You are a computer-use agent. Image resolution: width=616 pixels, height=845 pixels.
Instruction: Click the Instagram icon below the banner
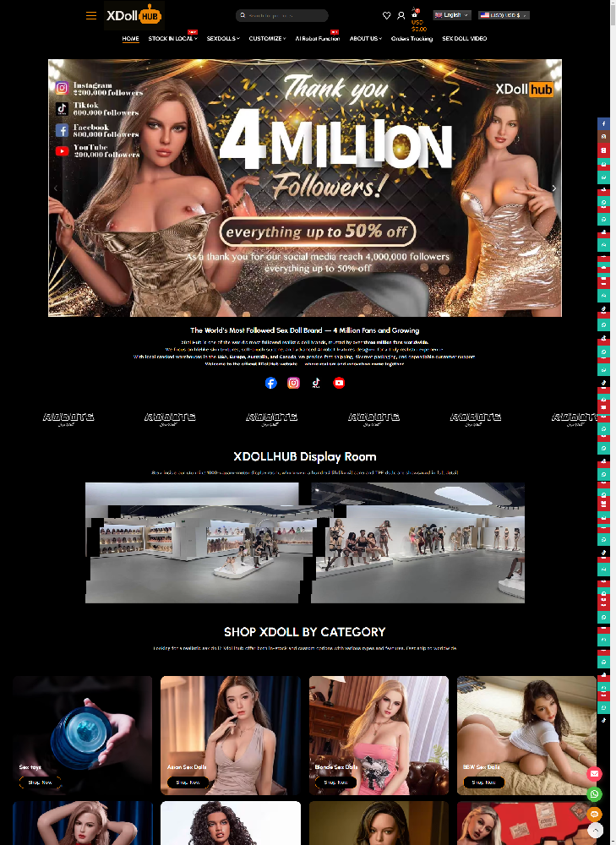point(293,383)
